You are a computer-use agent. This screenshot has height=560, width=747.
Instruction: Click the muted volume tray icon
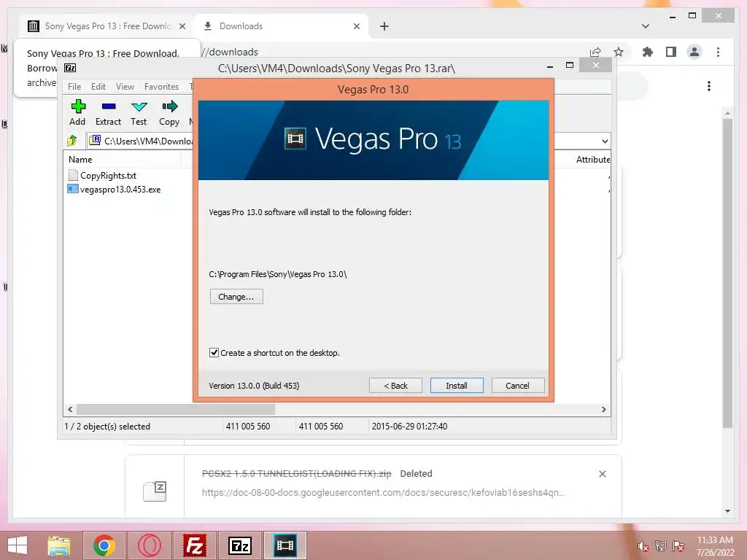(643, 546)
